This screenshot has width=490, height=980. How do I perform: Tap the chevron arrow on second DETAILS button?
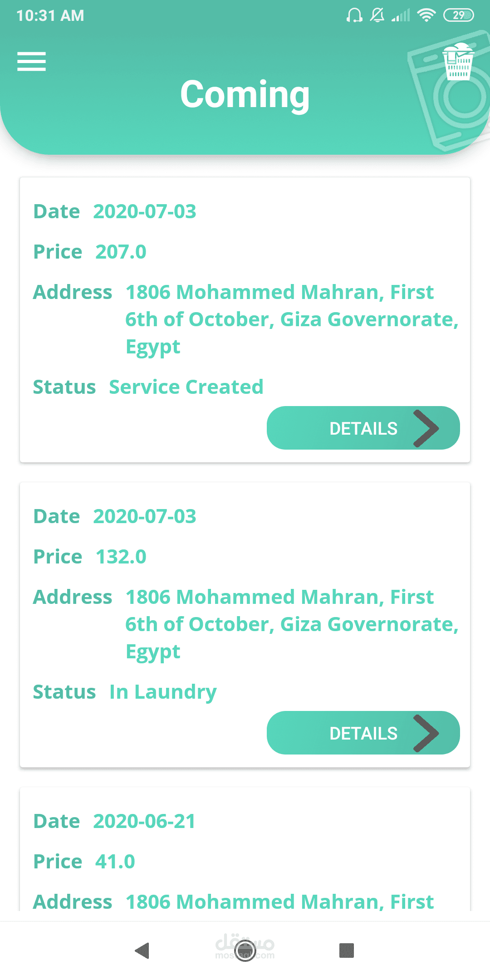click(426, 733)
